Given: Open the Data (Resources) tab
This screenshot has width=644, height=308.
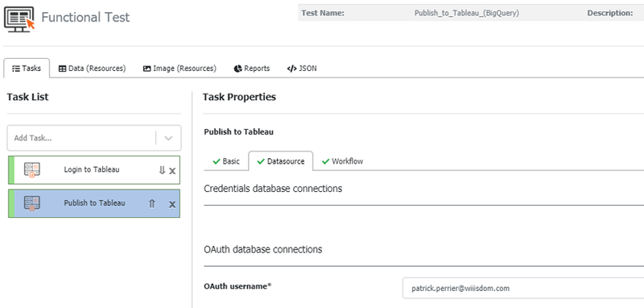Looking at the screenshot, I should [92, 69].
